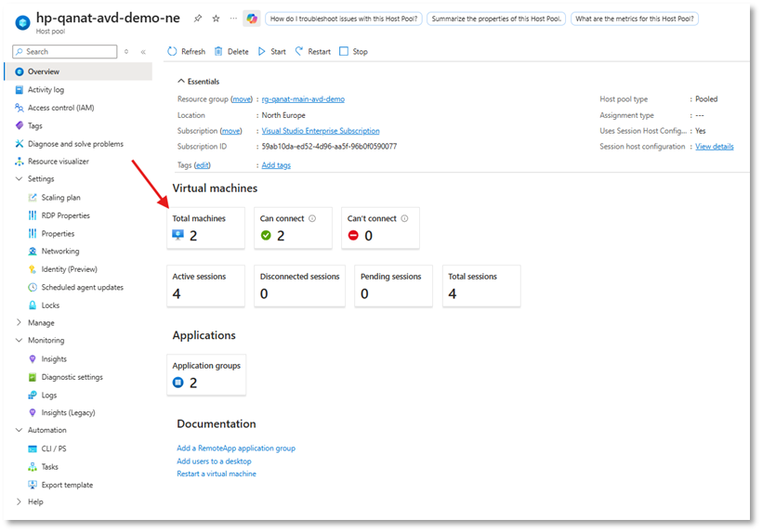
Task: Click the Delete trash icon
Action: coord(218,51)
